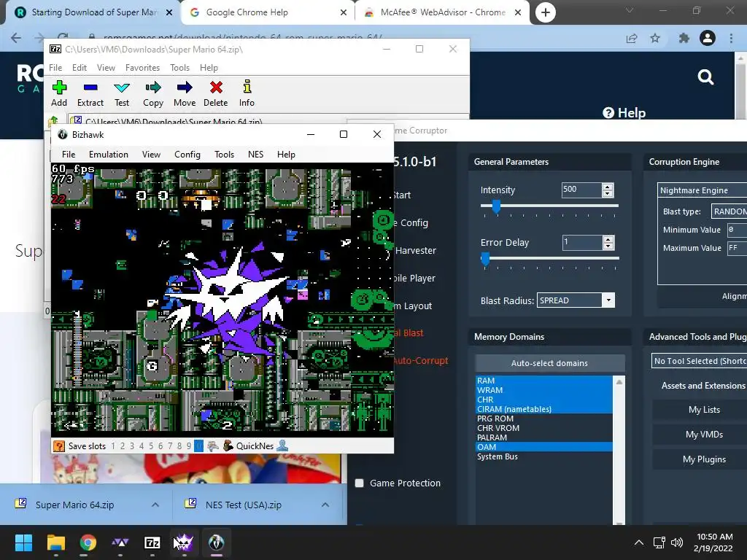Go back with Chrome's back arrow
This screenshot has height=560, width=747.
pos(16,38)
